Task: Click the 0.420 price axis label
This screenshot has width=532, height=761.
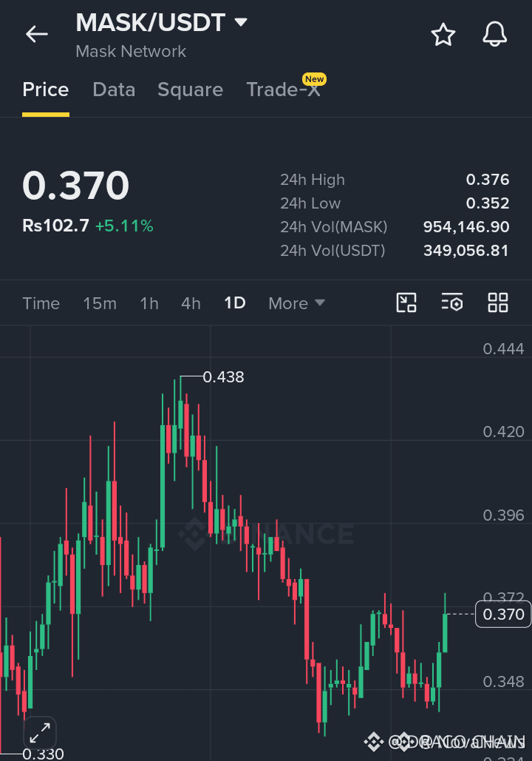Action: click(x=503, y=431)
